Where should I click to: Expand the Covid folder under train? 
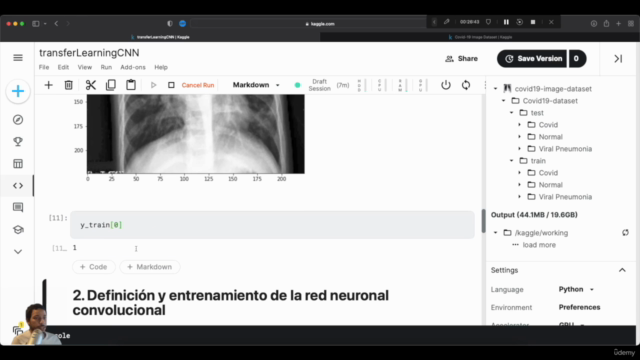[x=520, y=173]
